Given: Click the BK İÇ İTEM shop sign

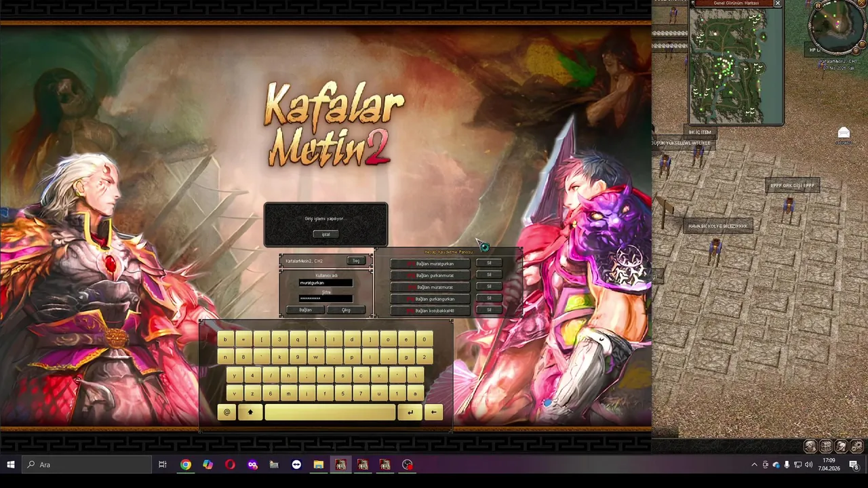Looking at the screenshot, I should tap(700, 132).
